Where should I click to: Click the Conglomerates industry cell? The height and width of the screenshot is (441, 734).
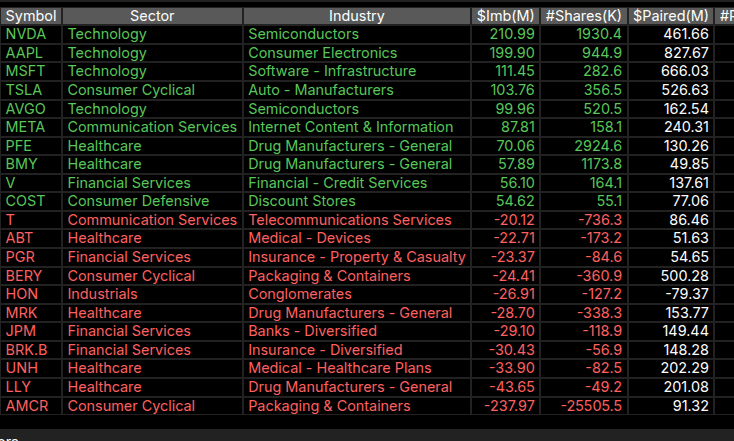357,294
